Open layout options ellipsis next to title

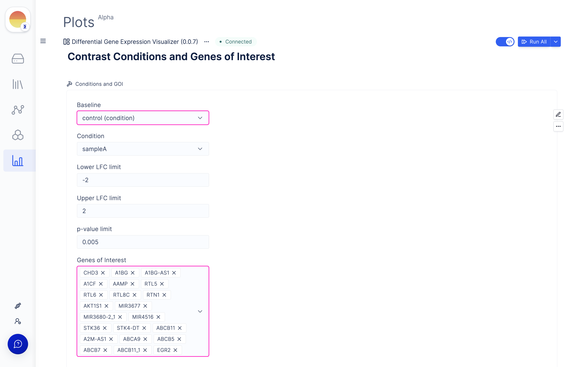coord(207,42)
